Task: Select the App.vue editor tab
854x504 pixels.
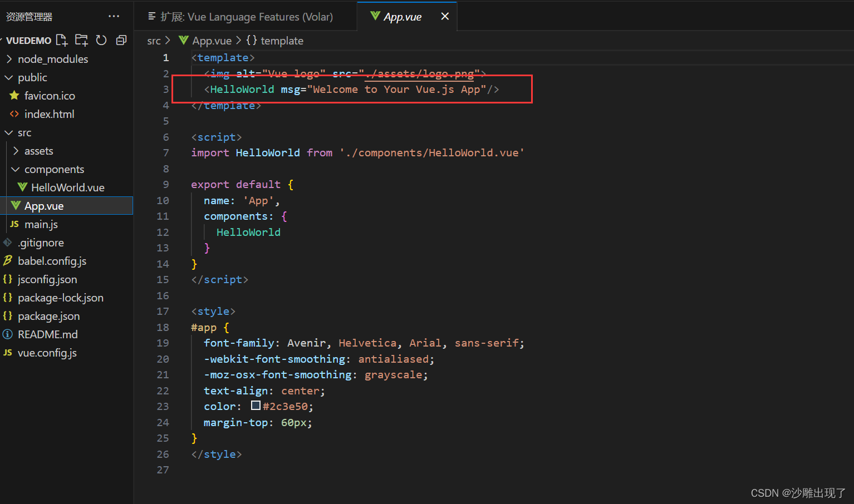Action: pos(401,16)
